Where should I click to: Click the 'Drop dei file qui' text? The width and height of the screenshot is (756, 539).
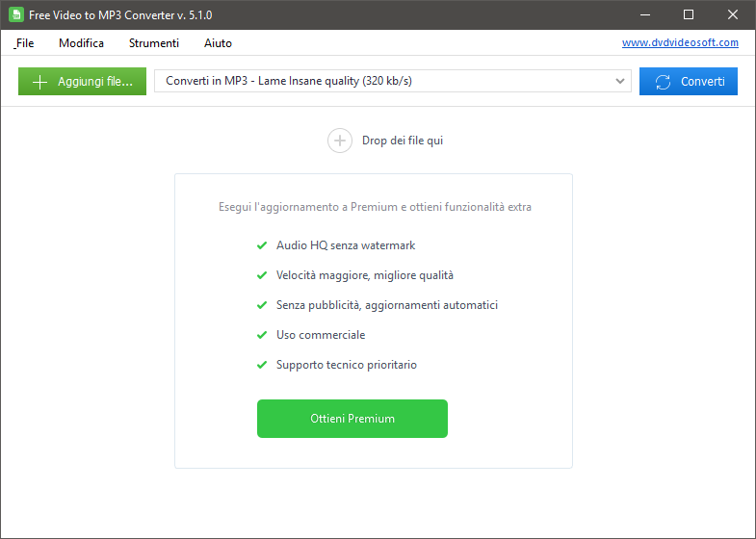point(403,141)
